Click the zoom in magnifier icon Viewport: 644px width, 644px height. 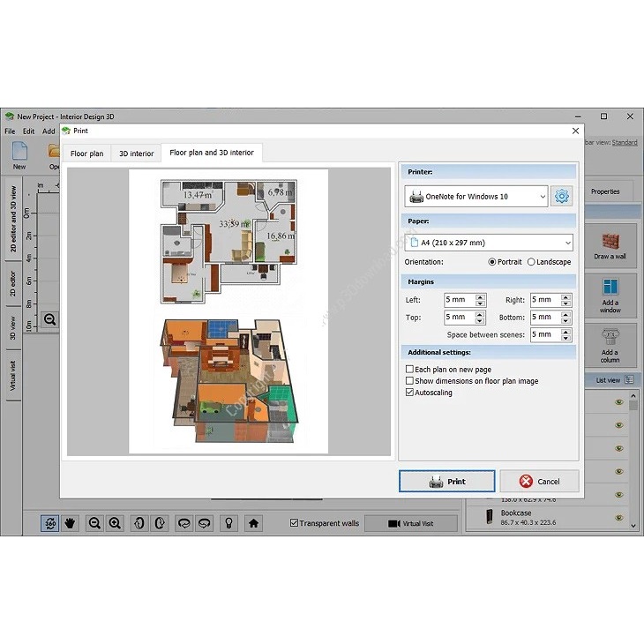[x=115, y=523]
